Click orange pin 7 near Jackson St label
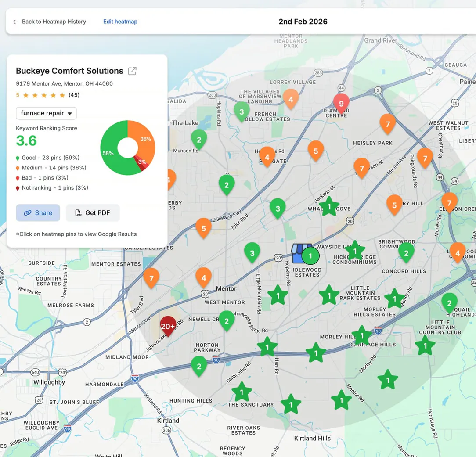 click(x=361, y=168)
